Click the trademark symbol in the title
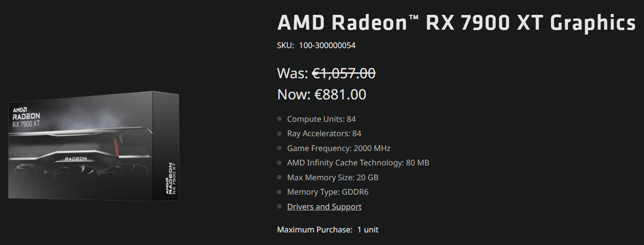Viewport: 644px width, 245px height. tap(412, 18)
